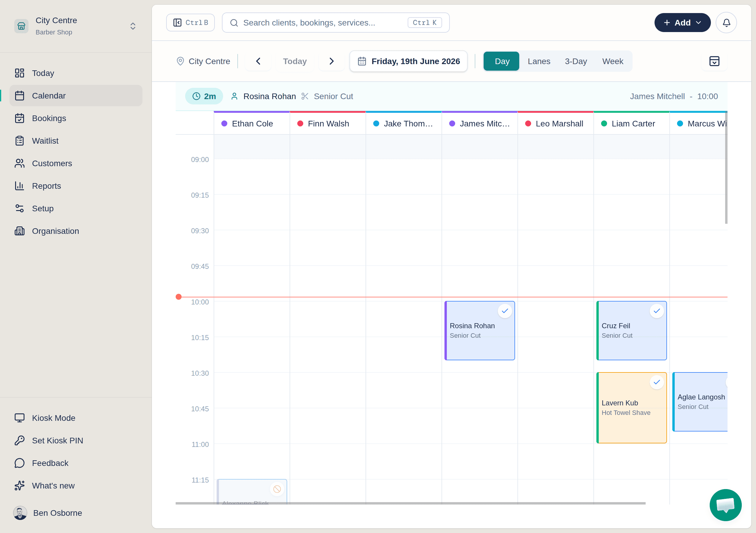Switch to Lanes view

539,61
